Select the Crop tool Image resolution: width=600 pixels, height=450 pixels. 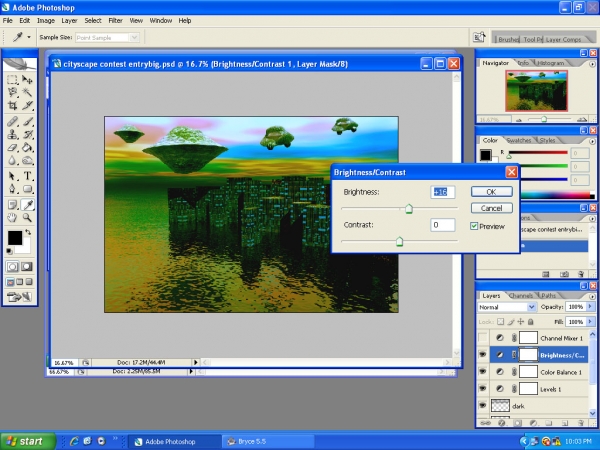[12, 105]
